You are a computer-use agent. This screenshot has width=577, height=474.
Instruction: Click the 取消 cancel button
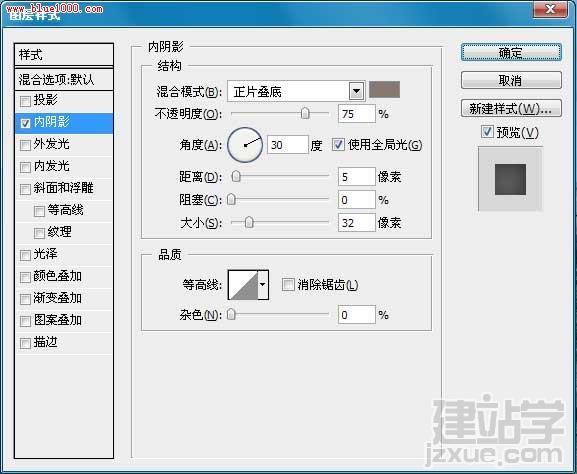tap(511, 80)
